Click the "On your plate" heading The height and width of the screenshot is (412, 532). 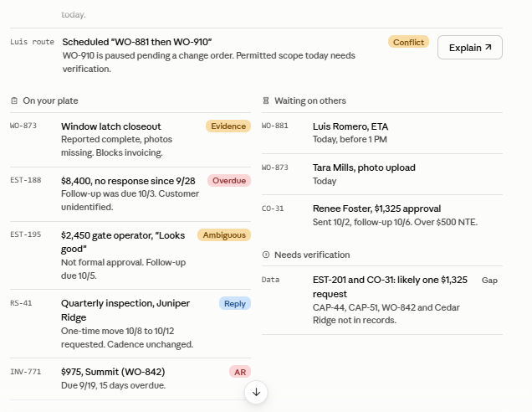pos(50,100)
